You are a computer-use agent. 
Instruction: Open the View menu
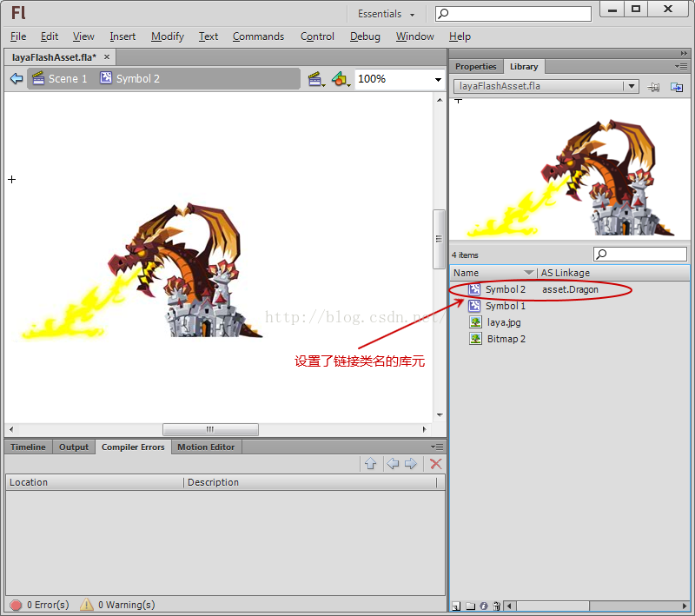pos(83,36)
